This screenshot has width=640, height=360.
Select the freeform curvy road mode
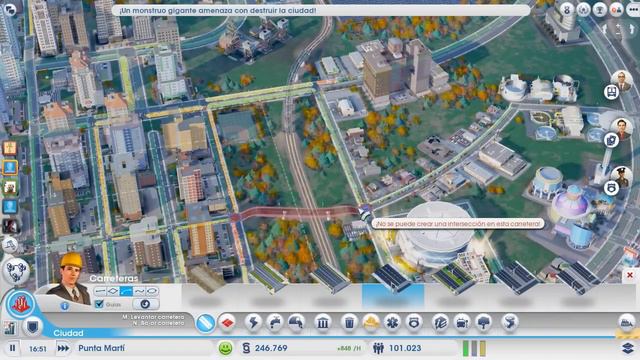tap(139, 291)
